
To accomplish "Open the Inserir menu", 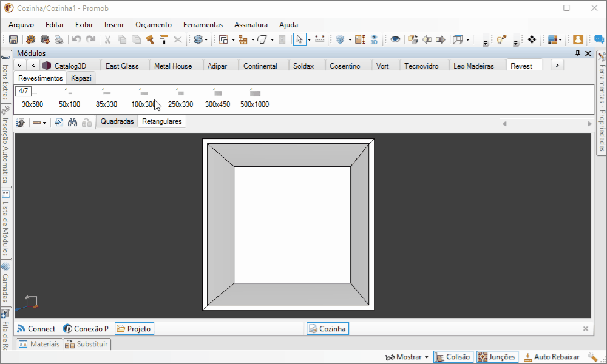I will (x=114, y=25).
